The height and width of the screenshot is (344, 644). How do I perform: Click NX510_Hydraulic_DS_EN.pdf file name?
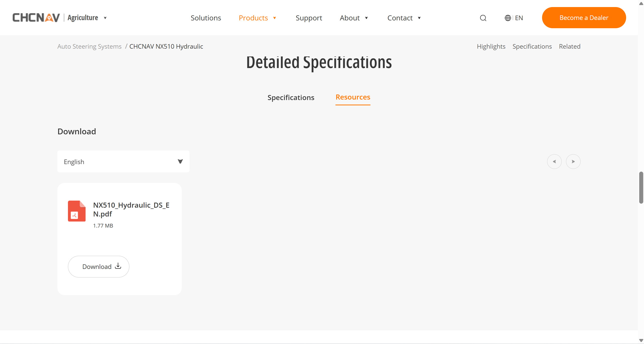[x=131, y=209]
